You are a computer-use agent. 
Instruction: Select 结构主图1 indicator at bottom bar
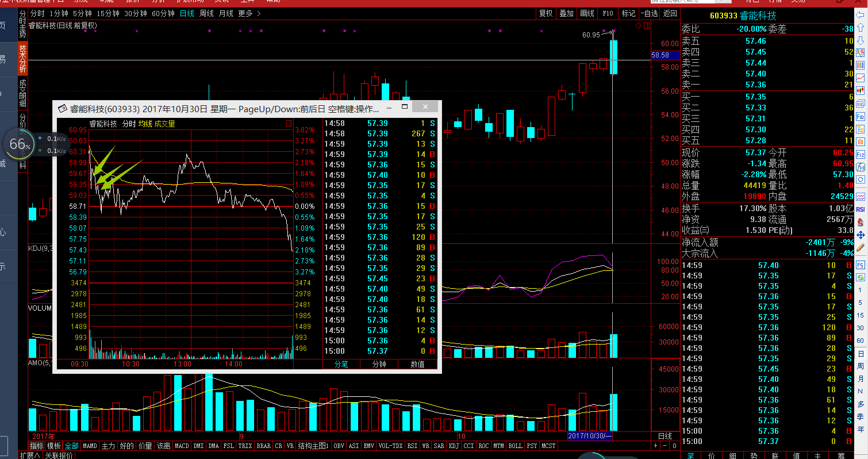[x=313, y=446]
